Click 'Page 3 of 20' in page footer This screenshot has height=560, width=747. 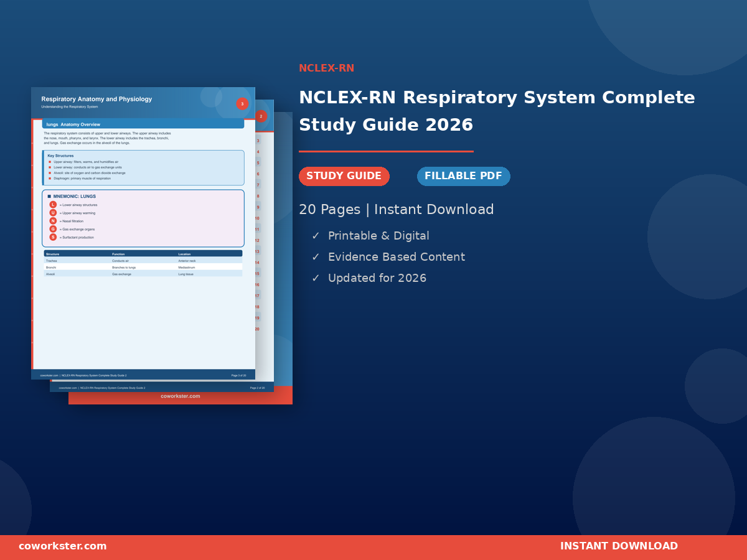click(x=238, y=375)
